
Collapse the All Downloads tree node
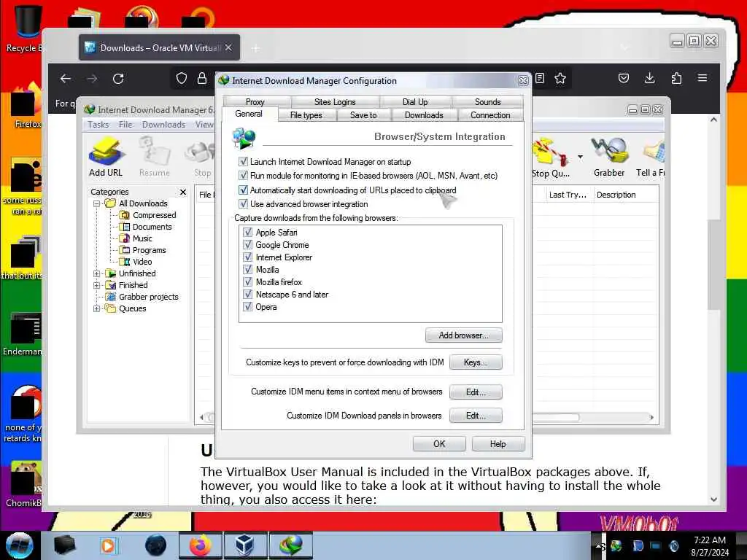click(97, 203)
